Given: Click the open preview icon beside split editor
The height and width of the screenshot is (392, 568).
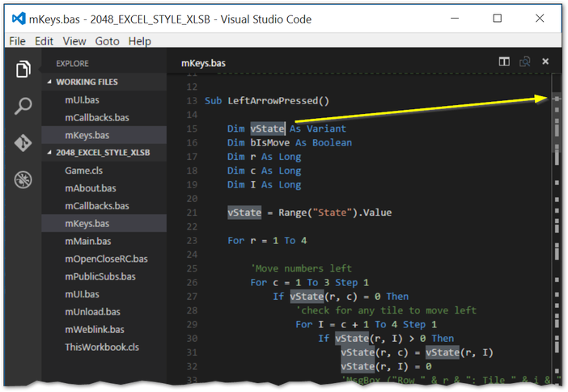Looking at the screenshot, I should coord(524,61).
